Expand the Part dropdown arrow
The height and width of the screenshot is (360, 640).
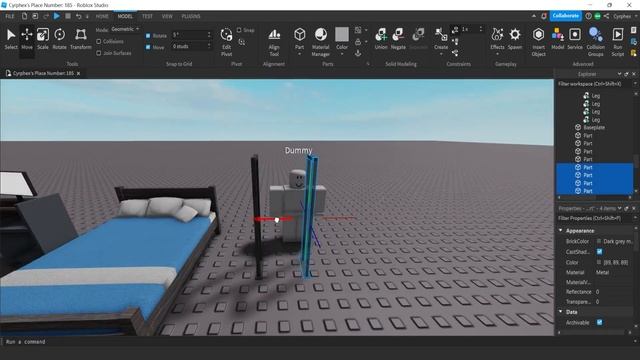click(300, 54)
